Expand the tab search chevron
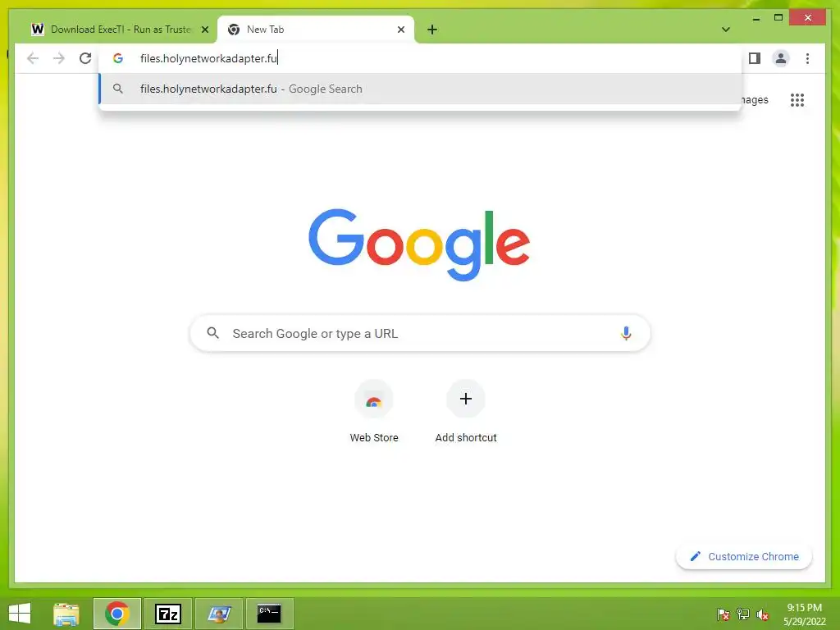Viewport: 840px width, 630px height. (x=725, y=30)
